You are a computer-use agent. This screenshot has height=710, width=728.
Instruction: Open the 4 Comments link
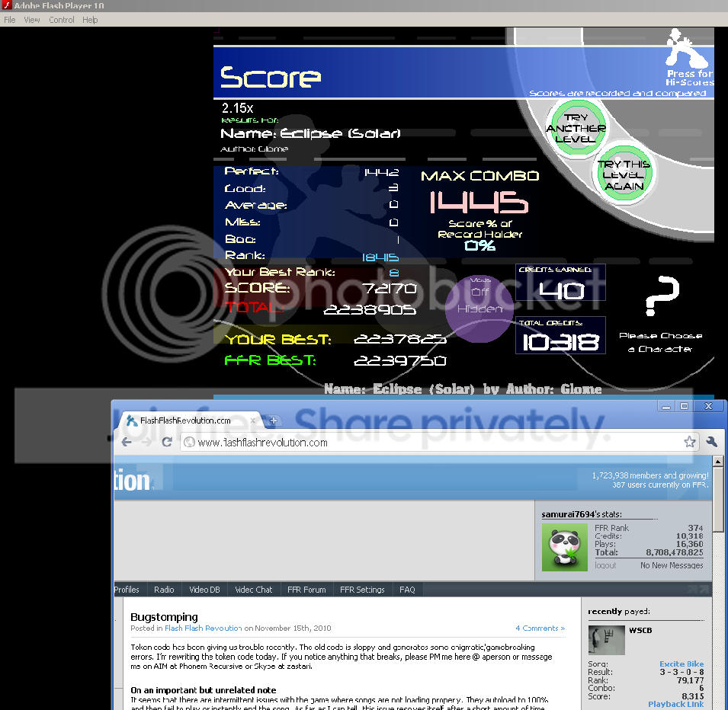(540, 628)
